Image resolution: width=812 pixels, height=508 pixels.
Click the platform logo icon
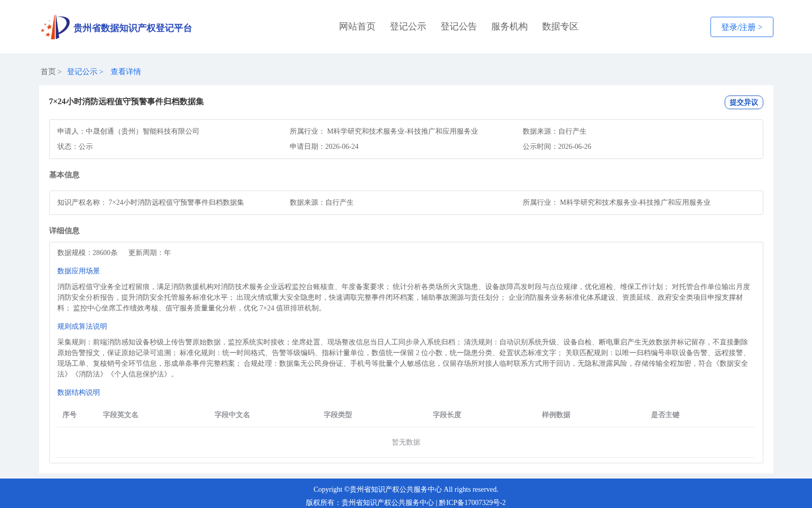click(x=55, y=27)
